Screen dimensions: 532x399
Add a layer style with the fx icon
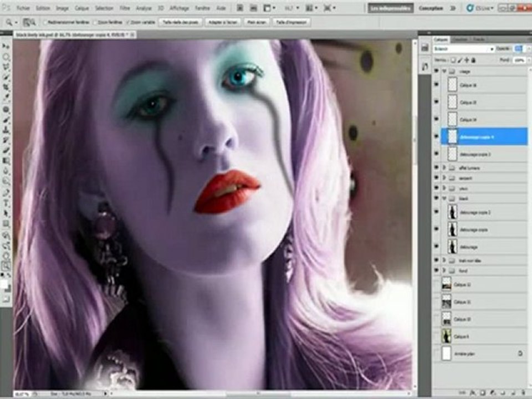(472, 393)
